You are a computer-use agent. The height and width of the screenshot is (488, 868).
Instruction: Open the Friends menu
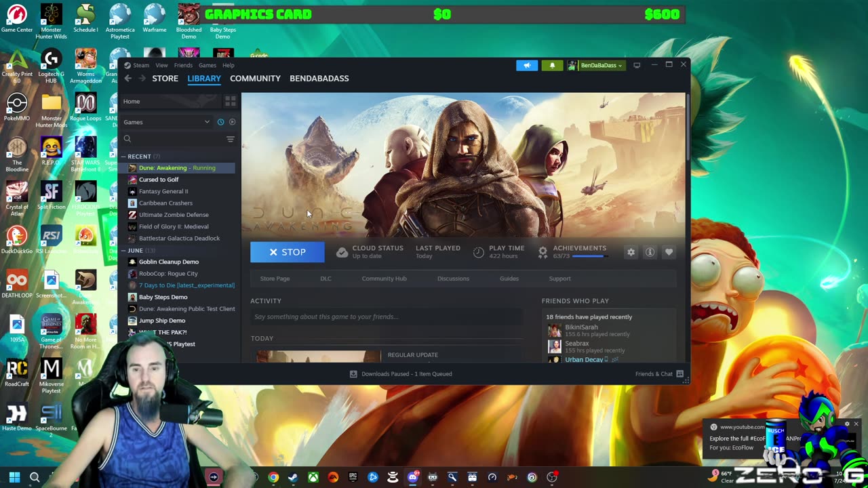(183, 65)
